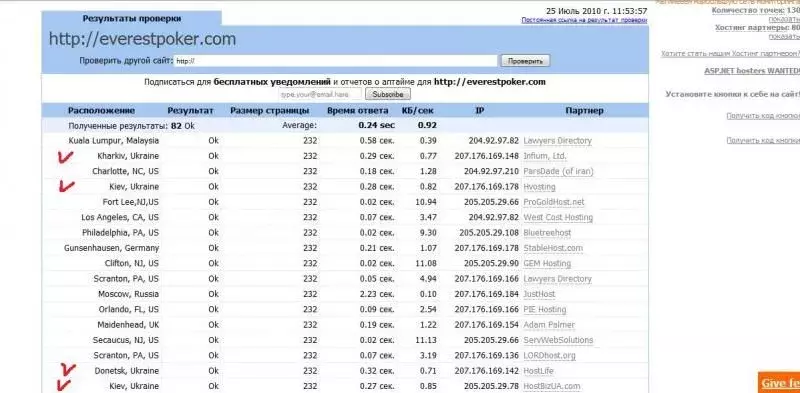Focus the Проверить другой сайт URL field
This screenshot has height=393, width=800.
click(x=335, y=61)
